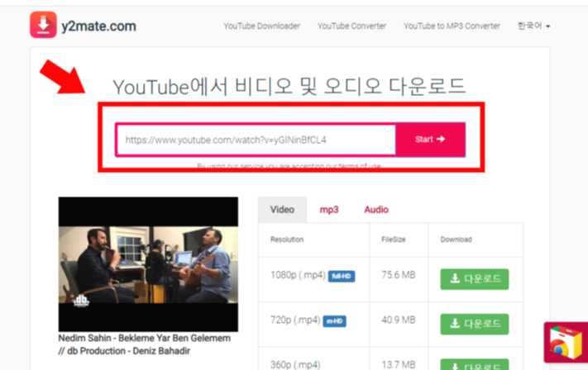Screen dimensions: 588x370
Task: Select the 'Nedim Sahin - Bekleme Yar Ben Gelemem' title
Action: 145,344
